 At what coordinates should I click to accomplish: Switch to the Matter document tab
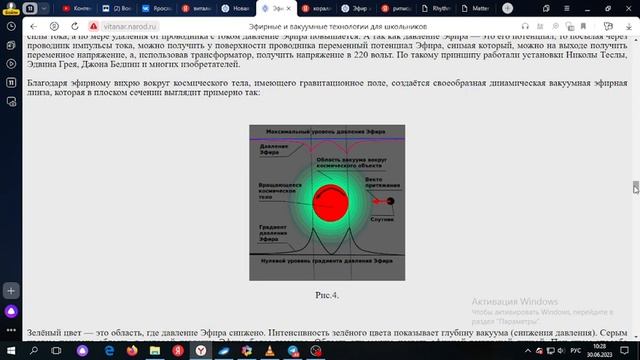pos(476,8)
